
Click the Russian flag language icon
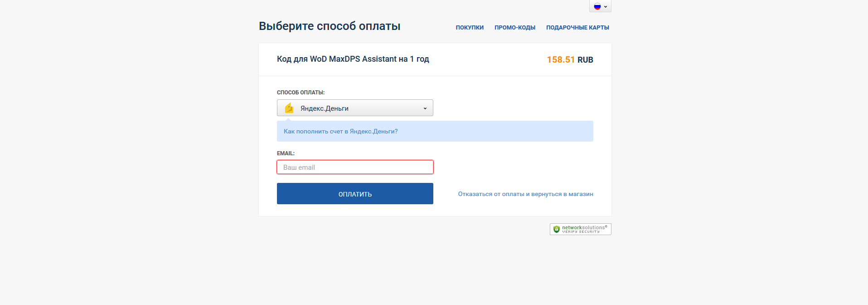[x=597, y=6]
